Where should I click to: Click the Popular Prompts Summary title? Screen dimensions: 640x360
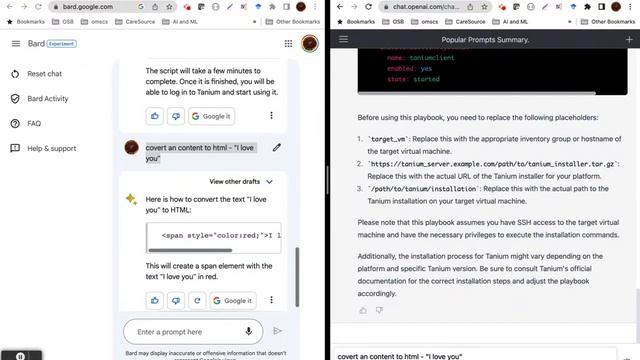pyautogui.click(x=485, y=40)
